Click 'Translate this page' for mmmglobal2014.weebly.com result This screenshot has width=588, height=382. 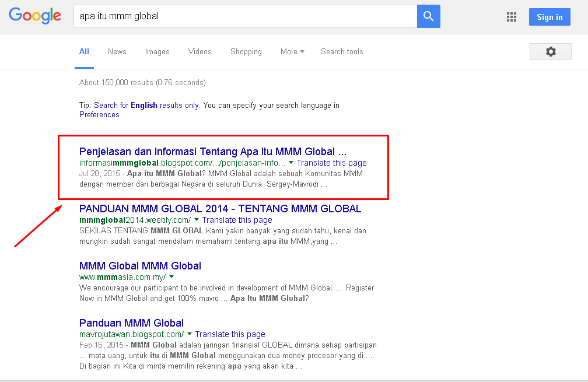point(237,220)
